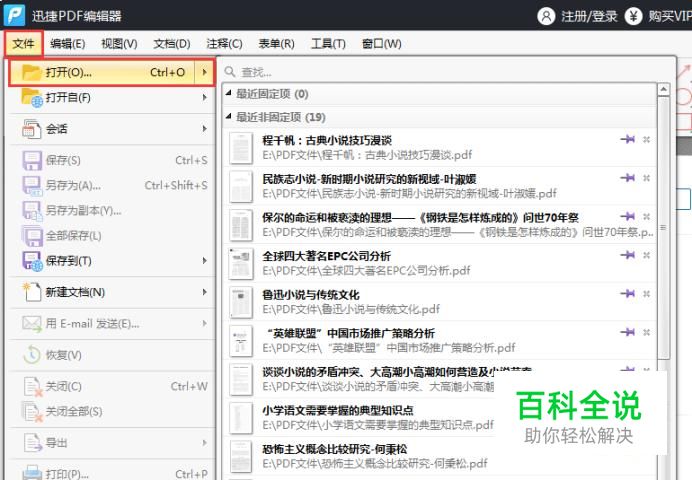Click thumbnail of 民族志小说 file
This screenshot has height=480, width=692.
coord(241,187)
